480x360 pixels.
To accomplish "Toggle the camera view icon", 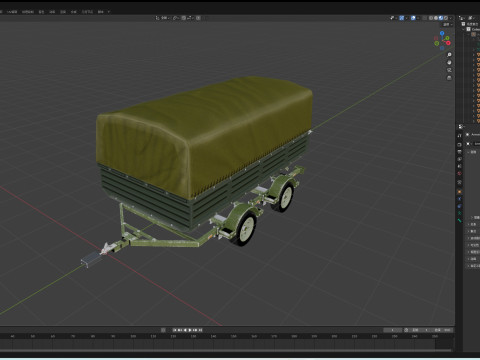I will (449, 70).
